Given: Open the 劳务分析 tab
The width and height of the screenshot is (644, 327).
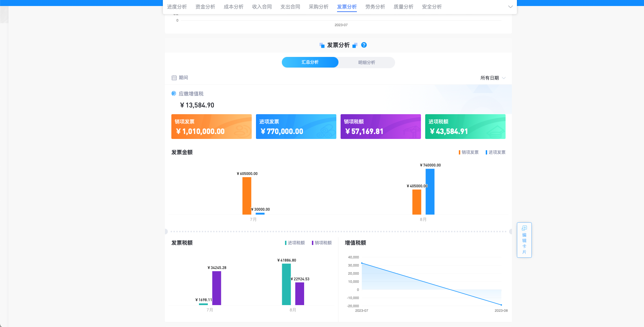Looking at the screenshot, I should click(x=375, y=7).
